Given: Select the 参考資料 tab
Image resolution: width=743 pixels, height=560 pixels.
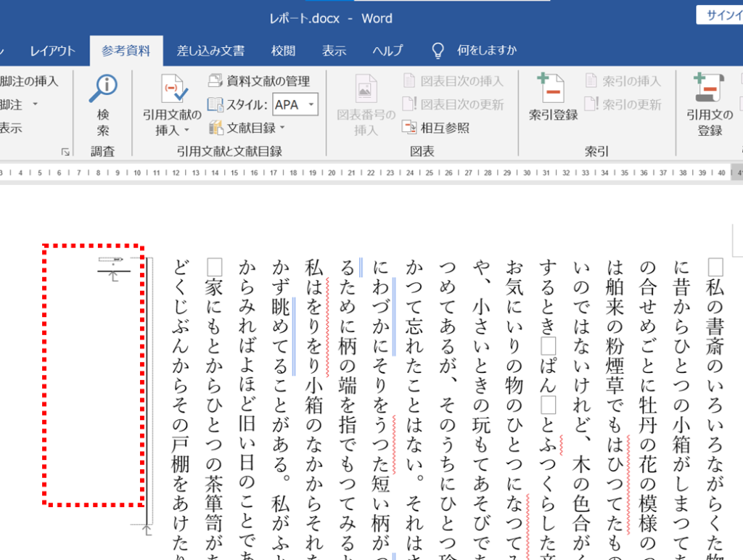Looking at the screenshot, I should (126, 51).
